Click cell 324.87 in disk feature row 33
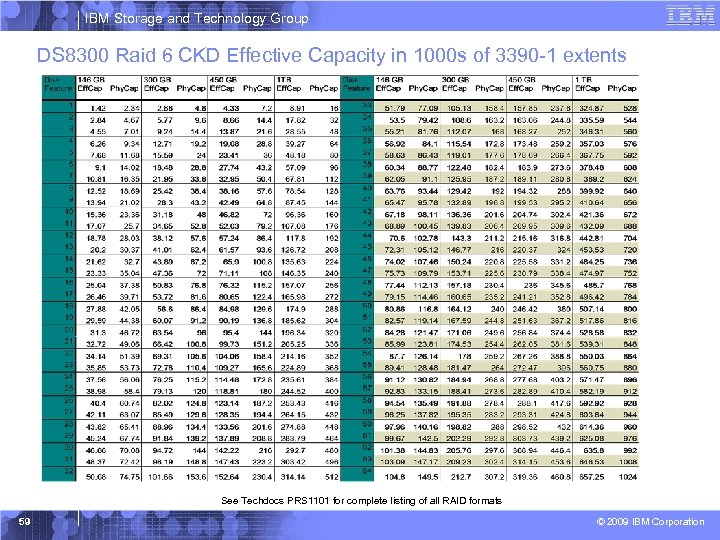 (x=592, y=108)
